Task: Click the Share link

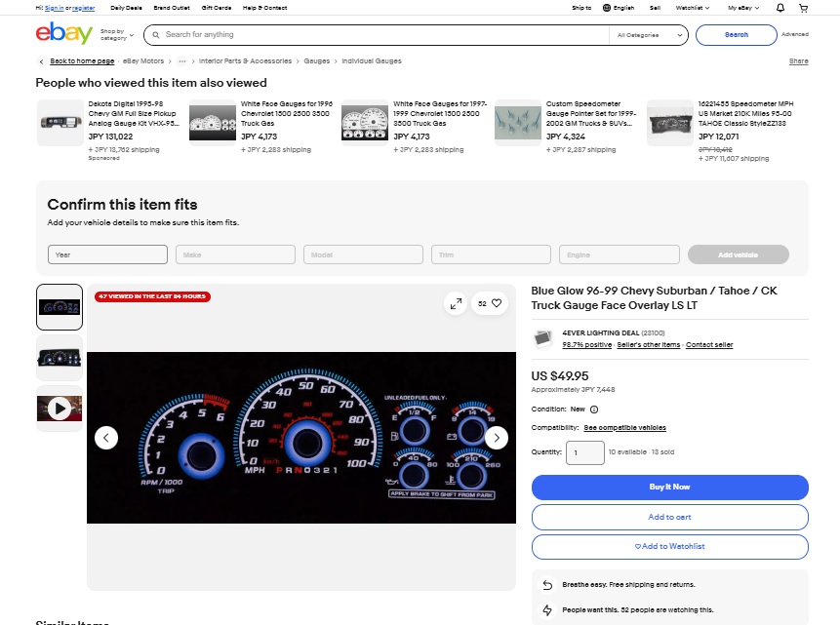Action: pyautogui.click(x=798, y=61)
